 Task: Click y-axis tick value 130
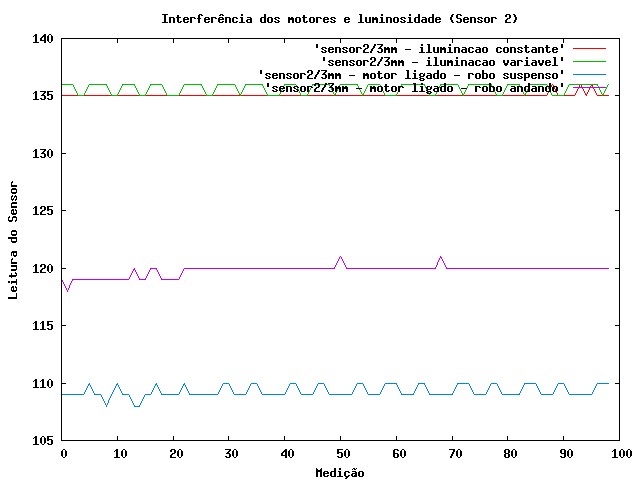point(43,153)
